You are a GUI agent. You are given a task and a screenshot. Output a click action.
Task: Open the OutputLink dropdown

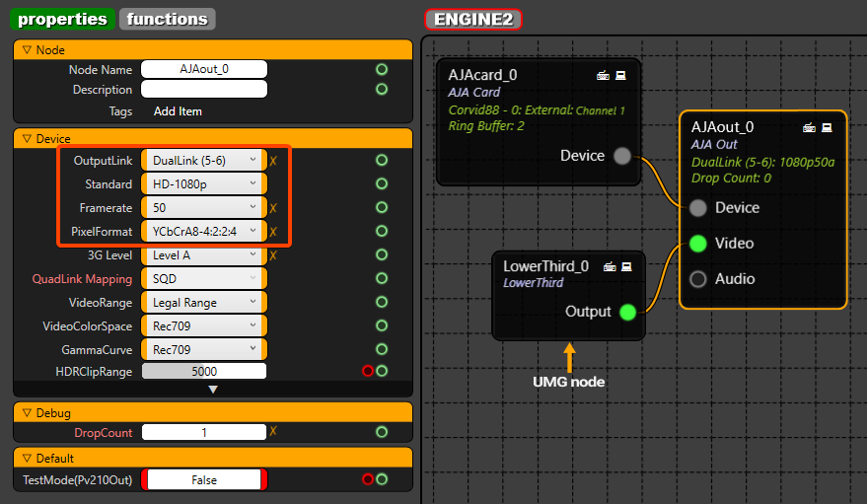click(x=203, y=161)
